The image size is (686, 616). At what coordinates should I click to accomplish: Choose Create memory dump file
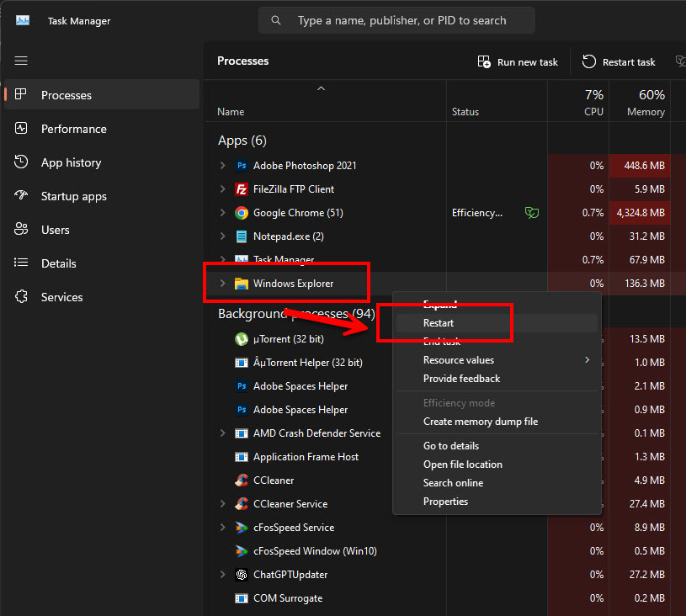click(x=497, y=422)
